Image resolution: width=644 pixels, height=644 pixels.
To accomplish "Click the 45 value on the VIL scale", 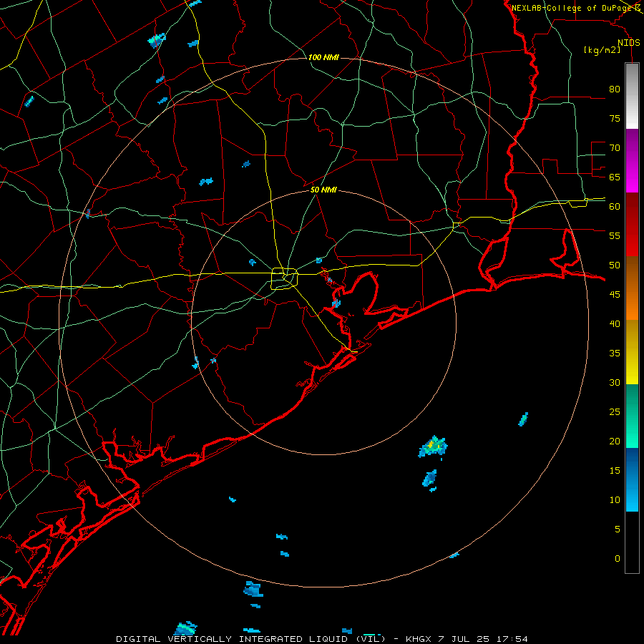I will [615, 295].
